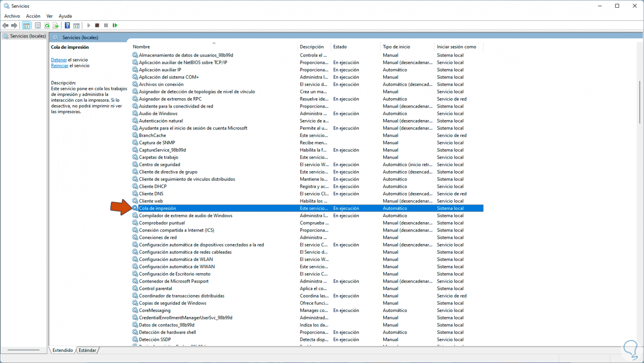Open the Ver menu
Image resolution: width=644 pixels, height=363 pixels.
pos(50,16)
